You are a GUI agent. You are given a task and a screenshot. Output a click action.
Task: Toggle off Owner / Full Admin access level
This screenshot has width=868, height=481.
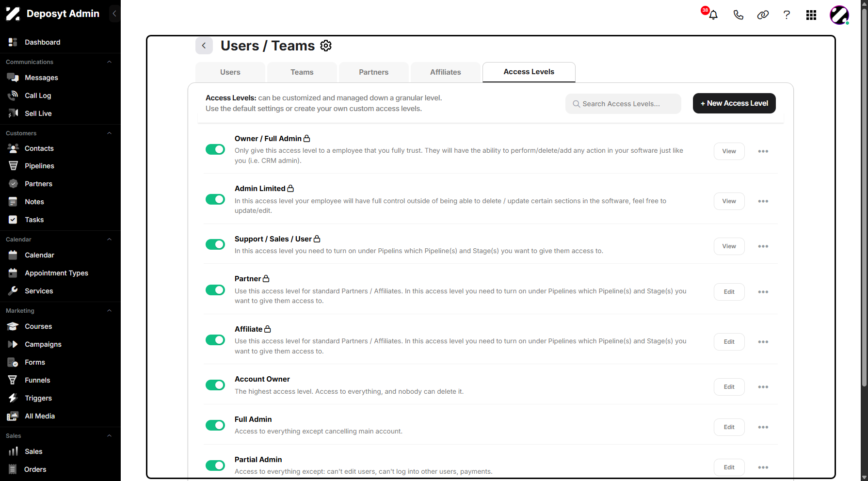pos(215,149)
